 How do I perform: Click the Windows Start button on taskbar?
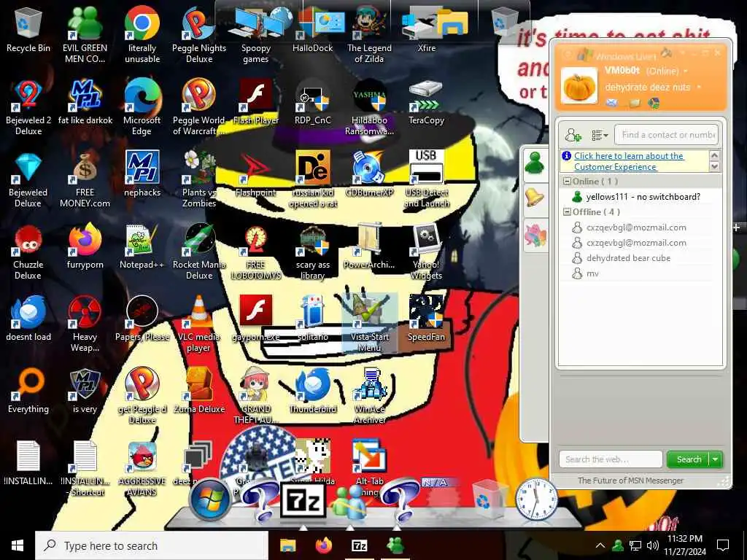click(x=18, y=545)
